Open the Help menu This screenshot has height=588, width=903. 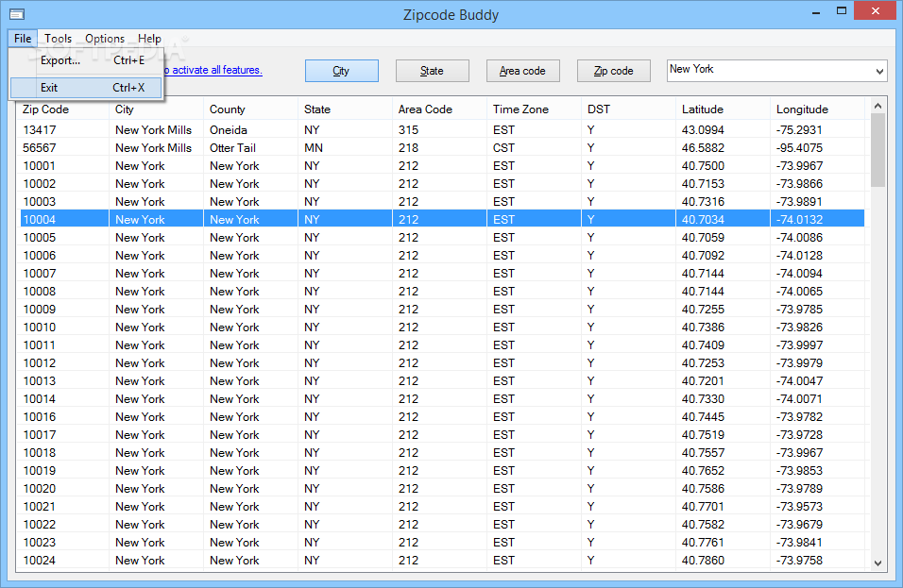coord(149,39)
